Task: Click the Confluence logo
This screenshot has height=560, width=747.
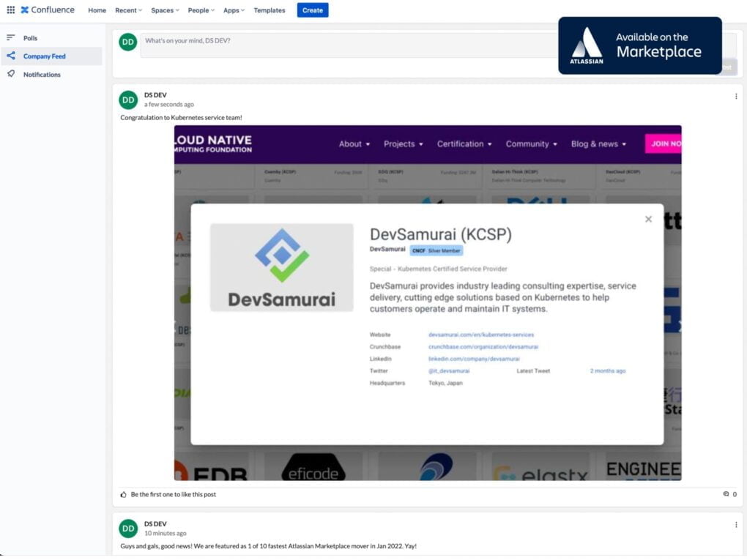Action: (x=48, y=10)
